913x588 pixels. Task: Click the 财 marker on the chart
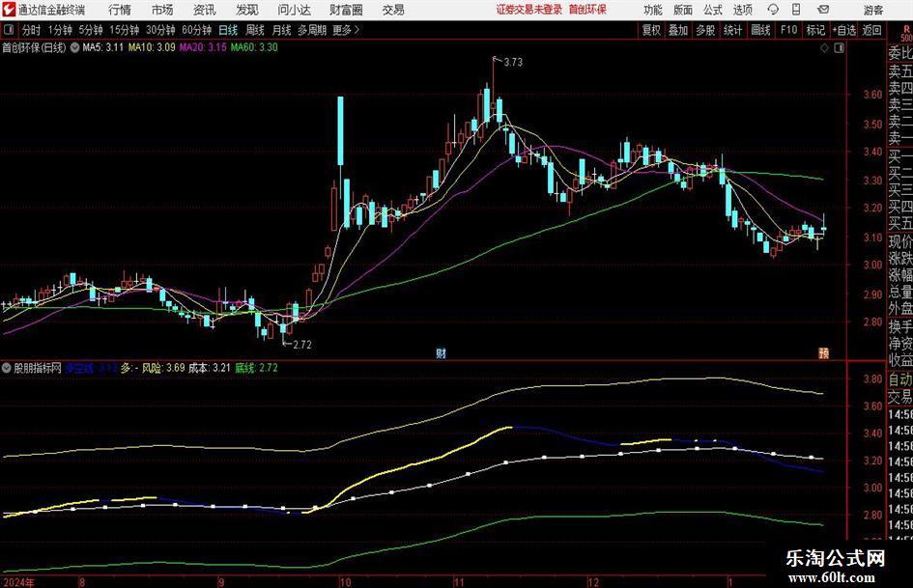click(441, 353)
